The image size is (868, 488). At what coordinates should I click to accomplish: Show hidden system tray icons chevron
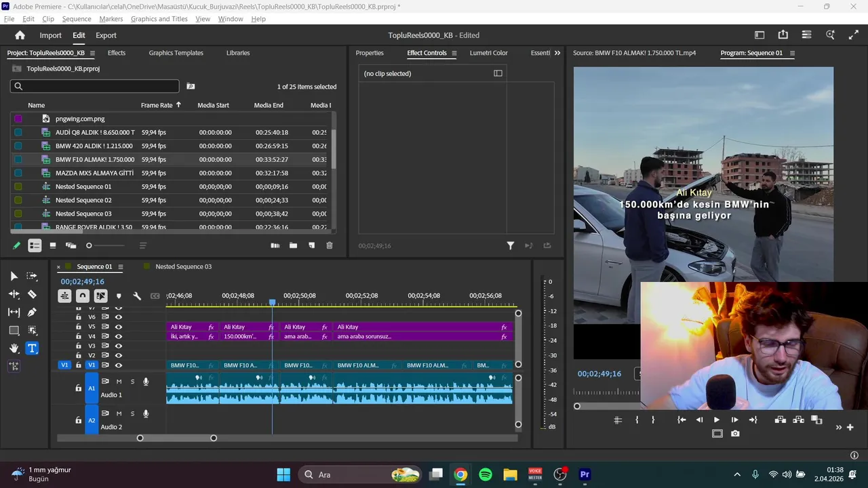737,474
